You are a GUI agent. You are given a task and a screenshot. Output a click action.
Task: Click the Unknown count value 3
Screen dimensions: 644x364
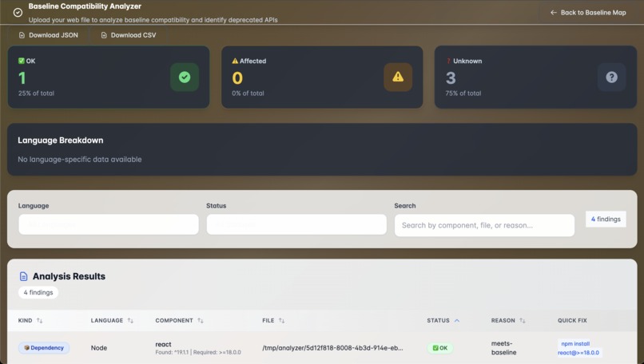[x=451, y=78]
